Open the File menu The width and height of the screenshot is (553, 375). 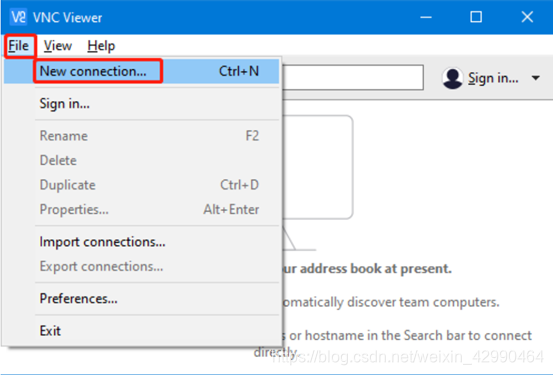(19, 46)
